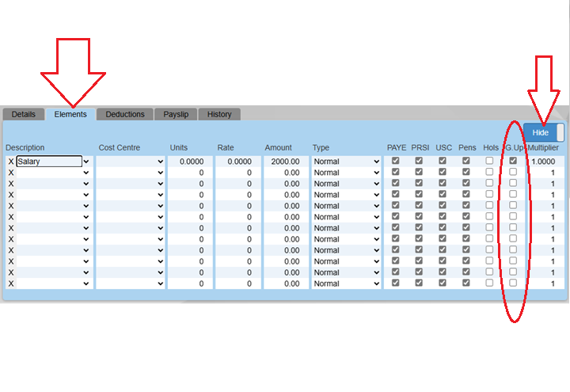Click the Rate field in Salary row

click(x=237, y=162)
